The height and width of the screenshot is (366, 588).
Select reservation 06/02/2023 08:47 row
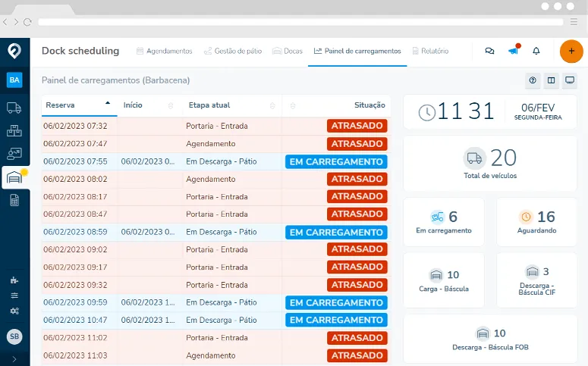216,214
